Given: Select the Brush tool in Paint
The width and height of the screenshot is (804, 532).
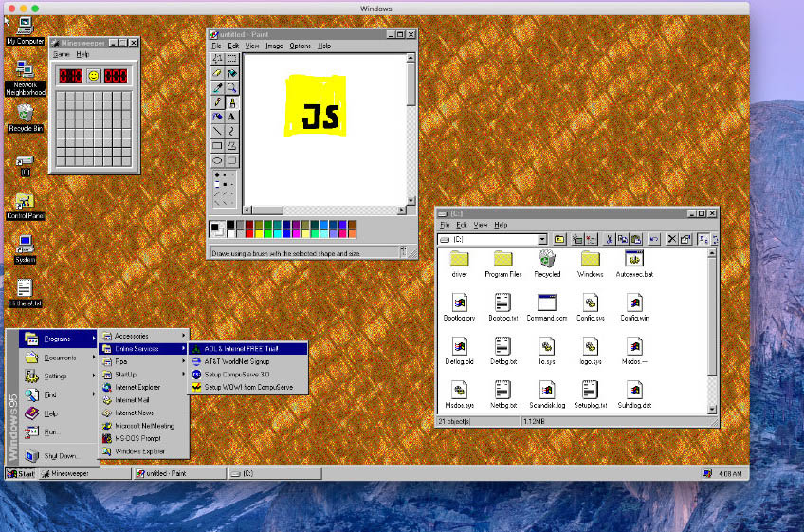Looking at the screenshot, I should pos(231,102).
